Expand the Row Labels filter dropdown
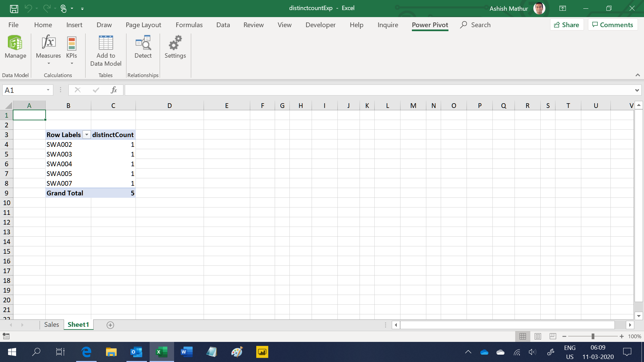644x362 pixels. click(86, 135)
